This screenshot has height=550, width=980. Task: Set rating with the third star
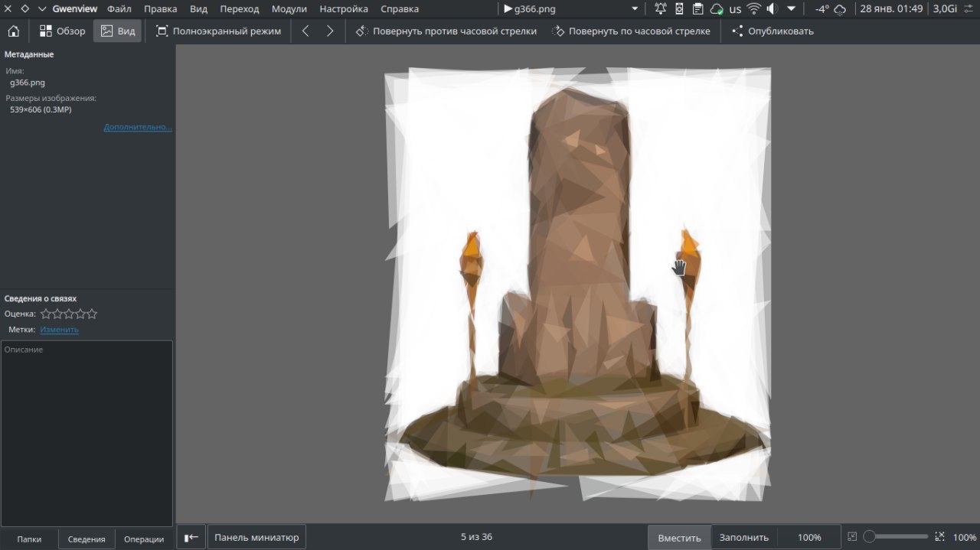pos(69,314)
